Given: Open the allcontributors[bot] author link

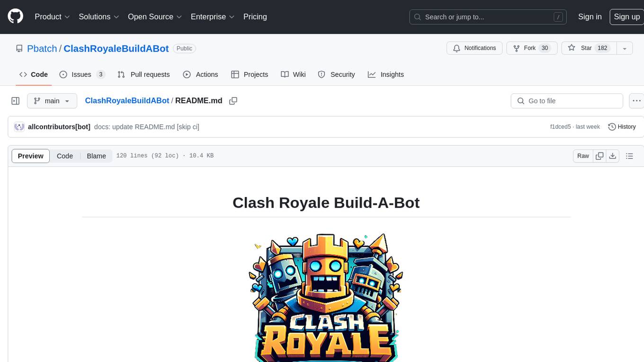Looking at the screenshot, I should 59,127.
